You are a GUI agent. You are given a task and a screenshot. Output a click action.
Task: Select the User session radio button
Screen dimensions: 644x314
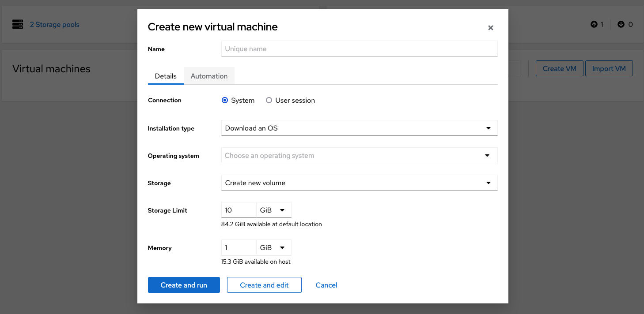coord(269,100)
